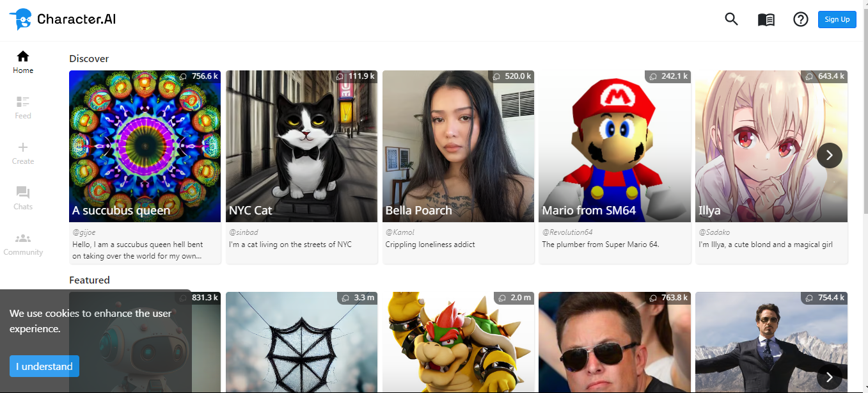This screenshot has height=393, width=868.
Task: Advance Discover carousel with right arrow
Action: pos(830,155)
